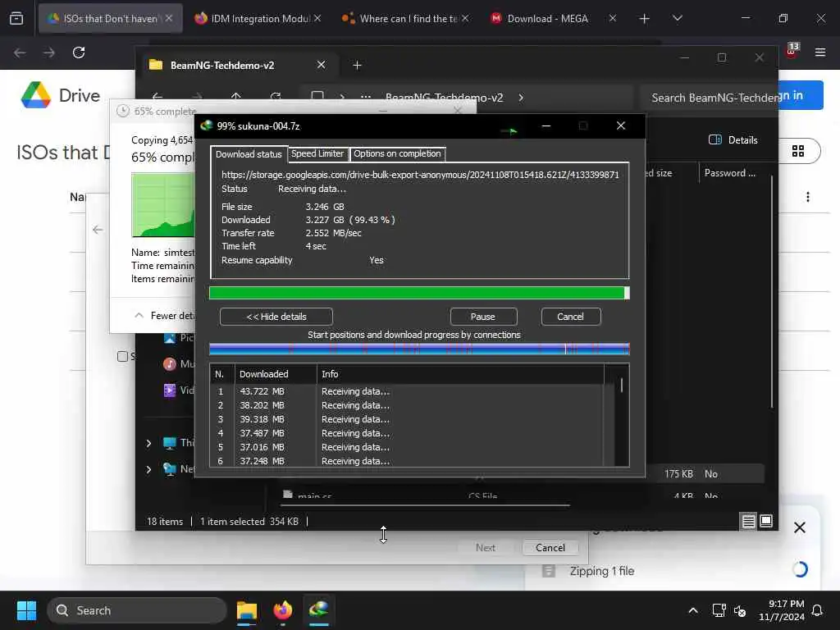Screen dimensions: 840x630
Task: Expand This PC in navigation pane
Action: [x=149, y=444]
